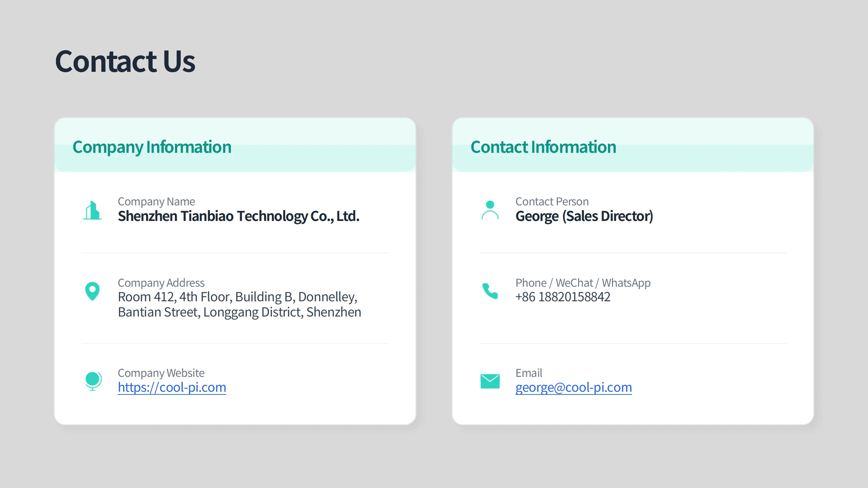Click the Company Name label
The width and height of the screenshot is (868, 488).
tap(156, 202)
